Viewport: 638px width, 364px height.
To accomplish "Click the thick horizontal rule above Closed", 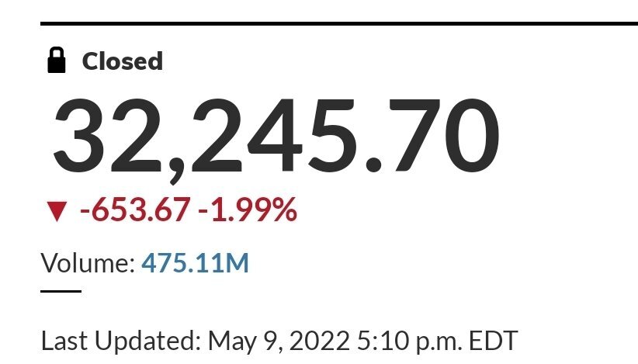I will tap(339, 23).
